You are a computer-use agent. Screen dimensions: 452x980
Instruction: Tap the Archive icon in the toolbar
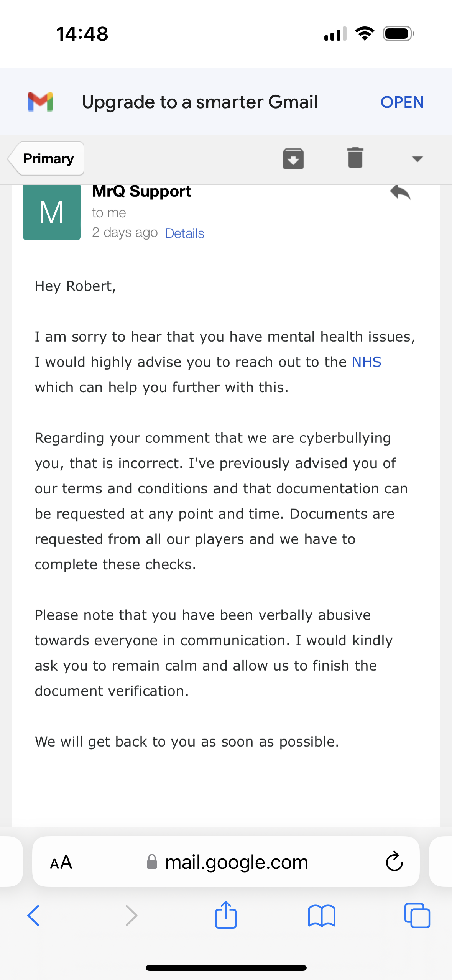coord(293,158)
